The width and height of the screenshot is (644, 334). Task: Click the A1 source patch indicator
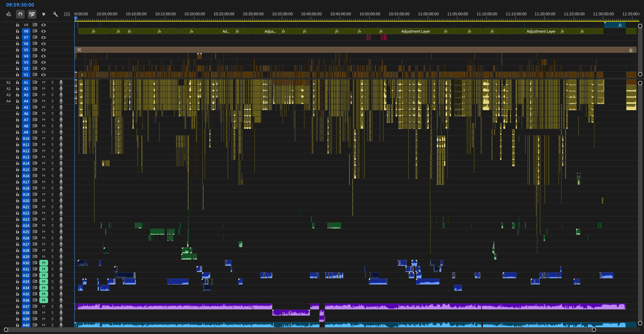click(x=9, y=82)
